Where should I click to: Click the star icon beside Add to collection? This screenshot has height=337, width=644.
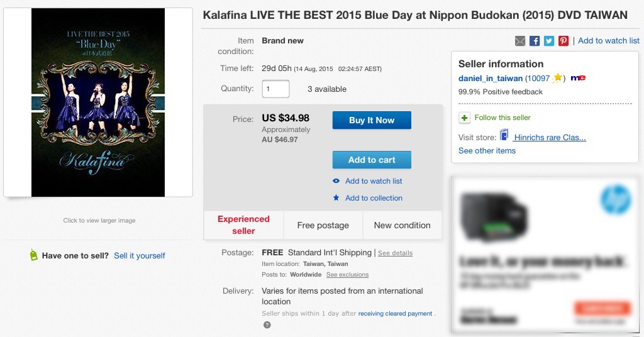click(336, 198)
